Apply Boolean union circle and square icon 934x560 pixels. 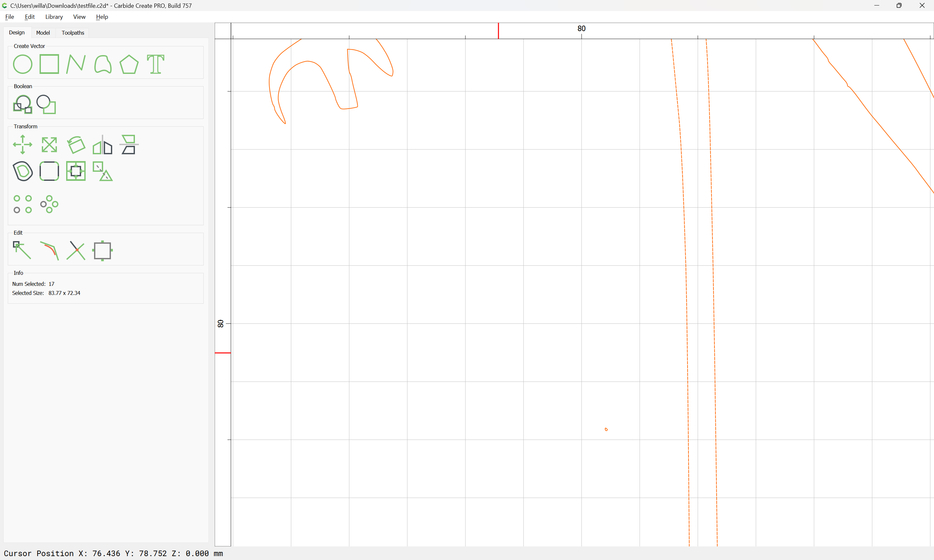(46, 105)
